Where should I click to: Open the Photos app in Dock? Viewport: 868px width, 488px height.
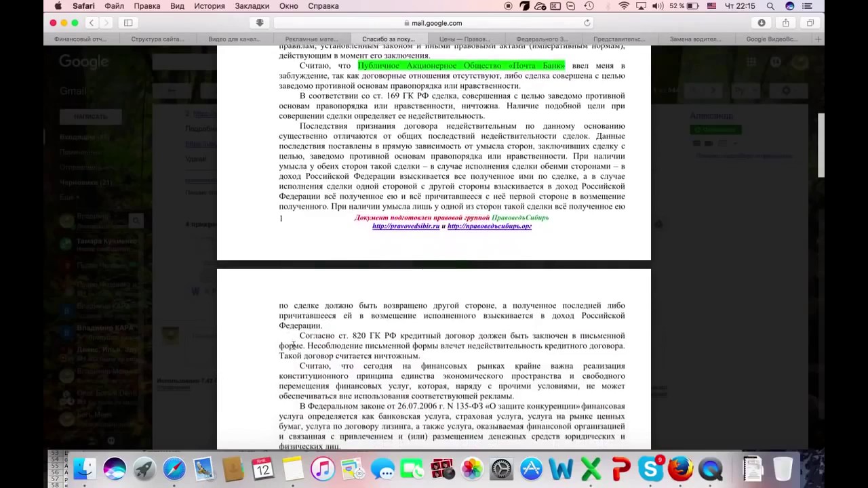click(472, 469)
